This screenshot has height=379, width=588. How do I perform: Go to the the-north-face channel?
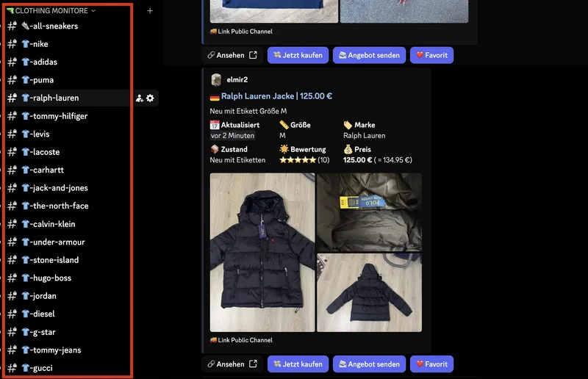[68, 206]
